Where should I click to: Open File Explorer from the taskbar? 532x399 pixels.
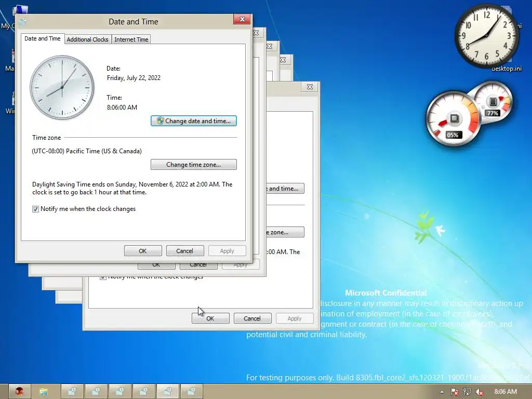[44, 392]
